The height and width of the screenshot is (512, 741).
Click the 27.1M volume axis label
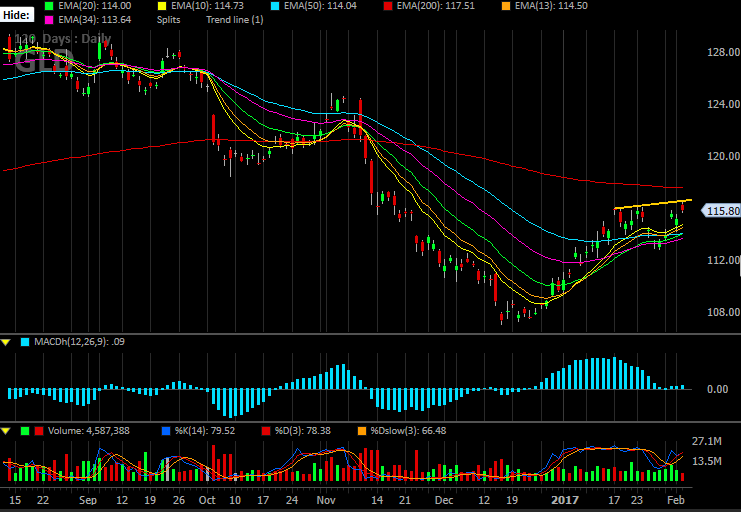coord(707,441)
